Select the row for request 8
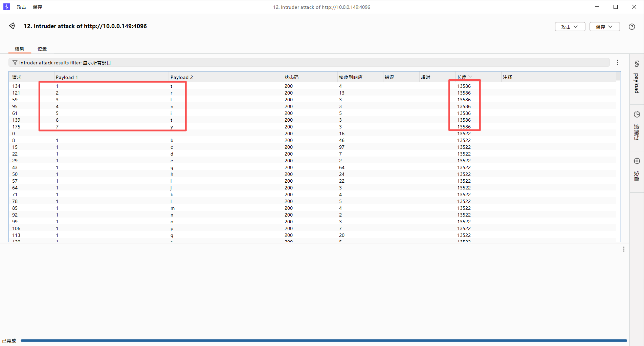 (312, 140)
